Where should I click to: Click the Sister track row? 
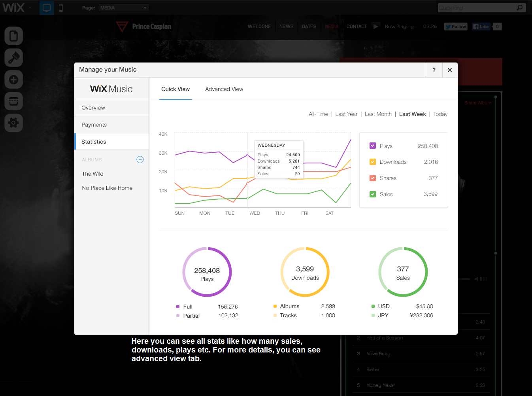pyautogui.click(x=421, y=369)
